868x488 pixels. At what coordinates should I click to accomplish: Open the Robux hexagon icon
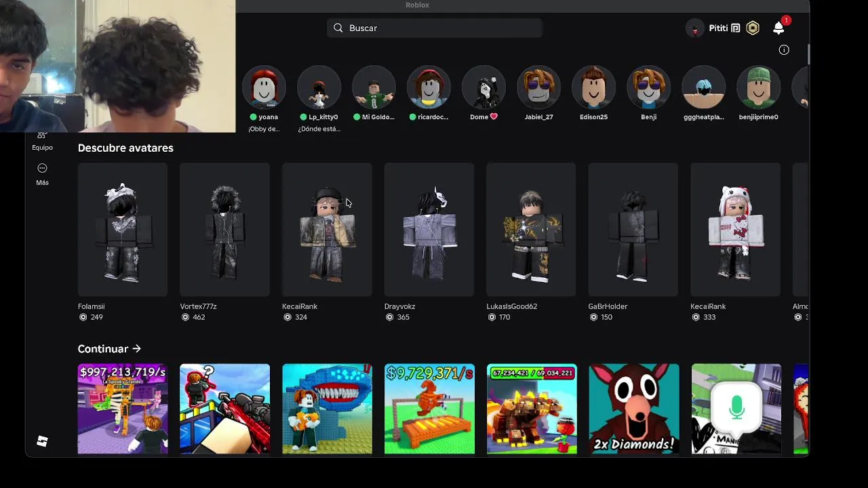point(753,28)
